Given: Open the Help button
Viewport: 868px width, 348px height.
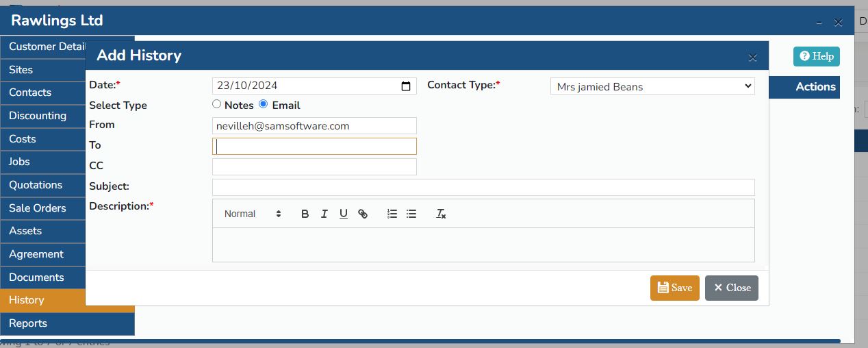Looking at the screenshot, I should 816,56.
